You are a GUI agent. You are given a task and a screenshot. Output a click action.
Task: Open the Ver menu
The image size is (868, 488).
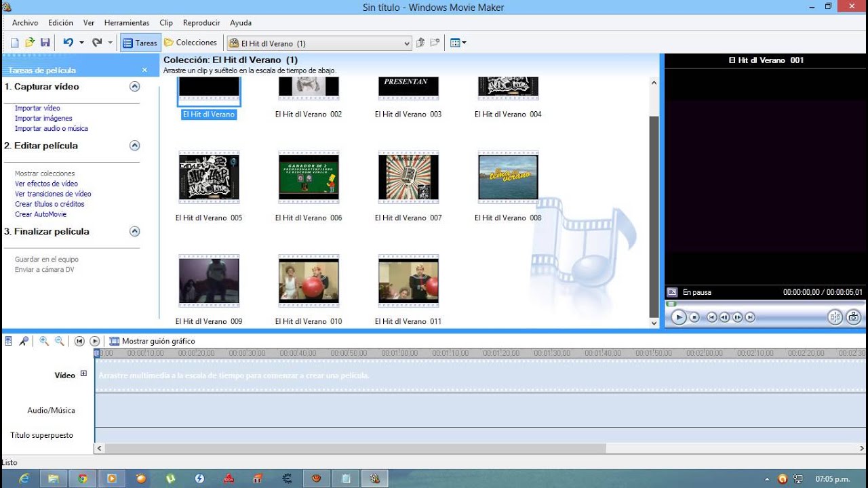pos(89,23)
